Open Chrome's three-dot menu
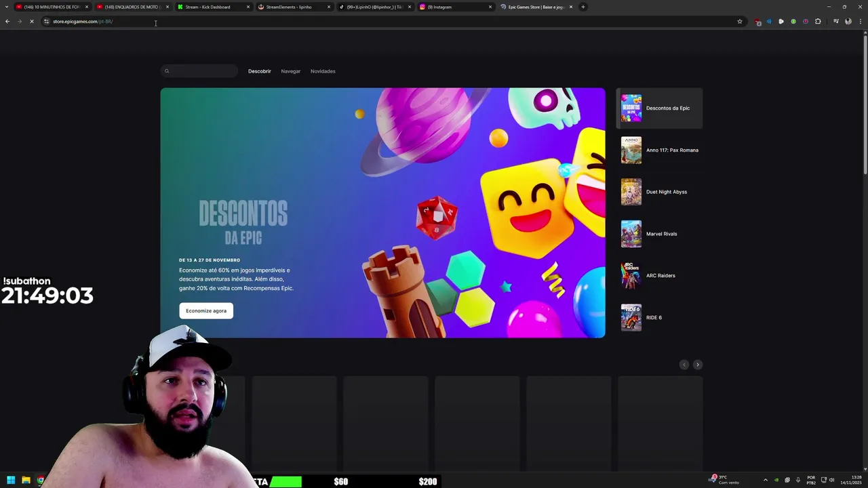Image resolution: width=868 pixels, height=488 pixels. coord(860,21)
